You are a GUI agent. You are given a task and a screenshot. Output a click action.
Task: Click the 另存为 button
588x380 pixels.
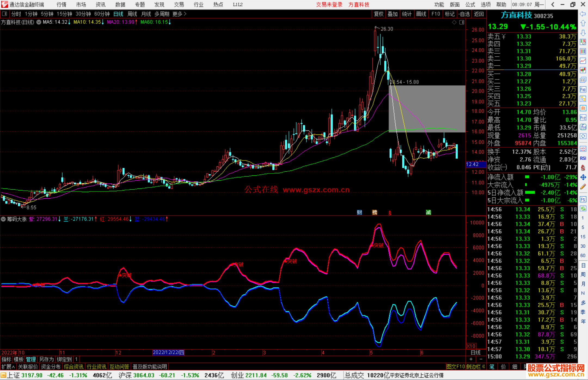pyautogui.click(x=46, y=359)
